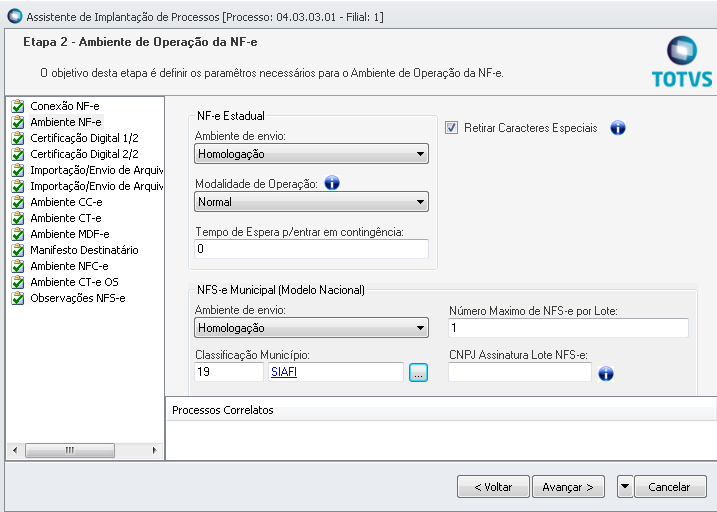Click the info icon beside Retirar Caracteres Especiais
Screen dimensions: 717x512
tap(618, 128)
